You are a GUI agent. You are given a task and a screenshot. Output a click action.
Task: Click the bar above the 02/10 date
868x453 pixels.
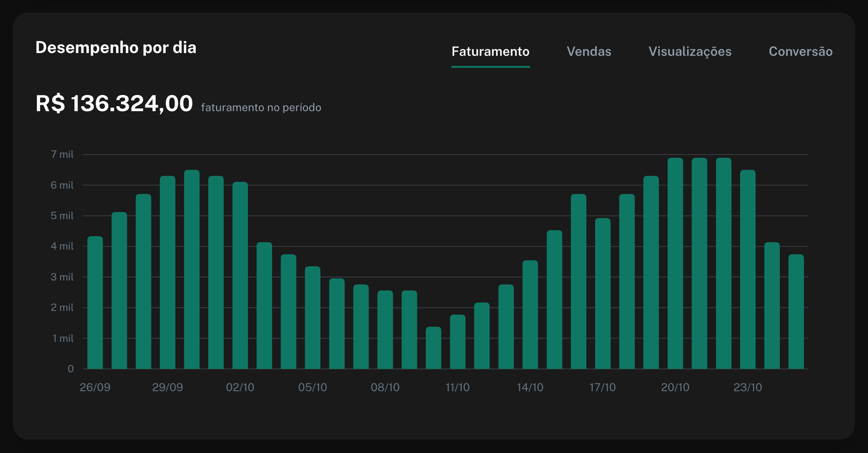coord(240,275)
